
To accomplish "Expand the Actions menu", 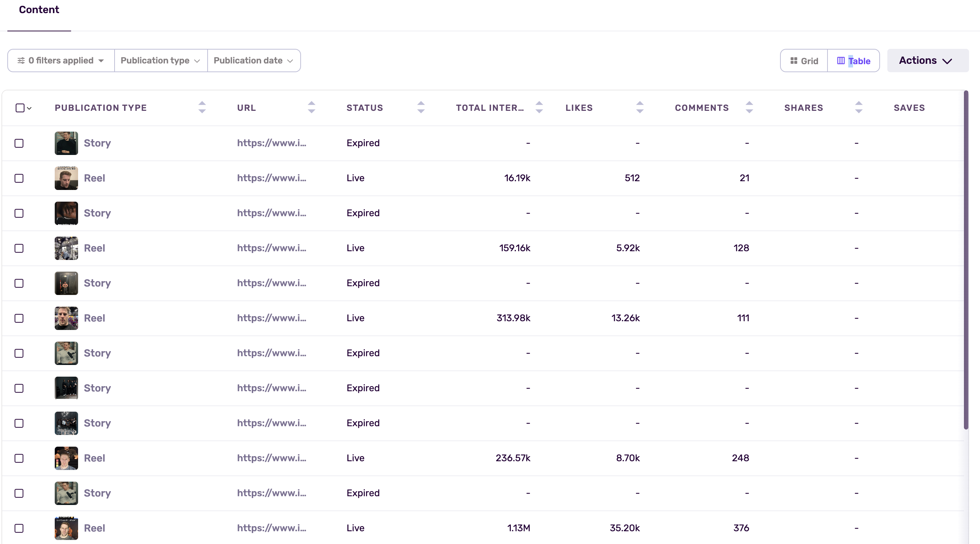I will (x=927, y=61).
